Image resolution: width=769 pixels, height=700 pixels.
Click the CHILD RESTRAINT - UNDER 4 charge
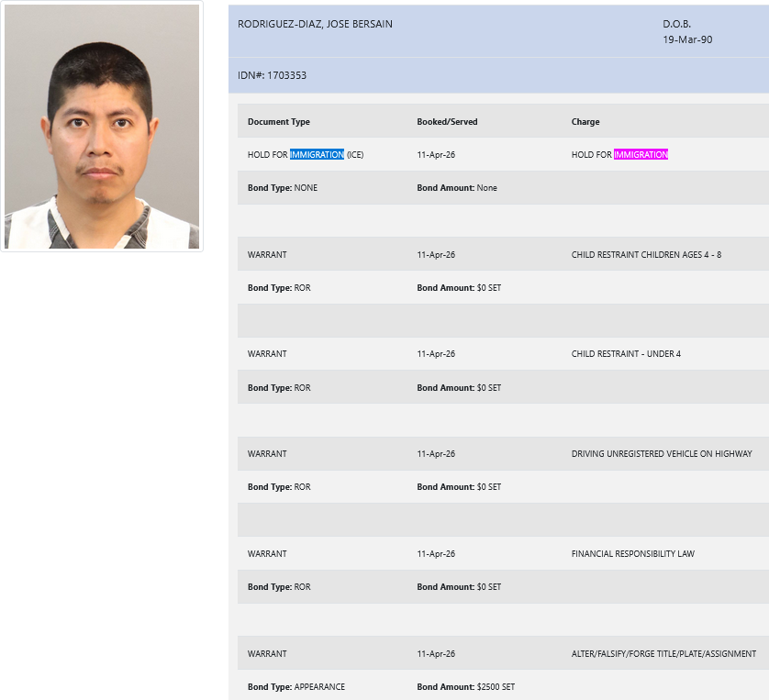(x=626, y=354)
